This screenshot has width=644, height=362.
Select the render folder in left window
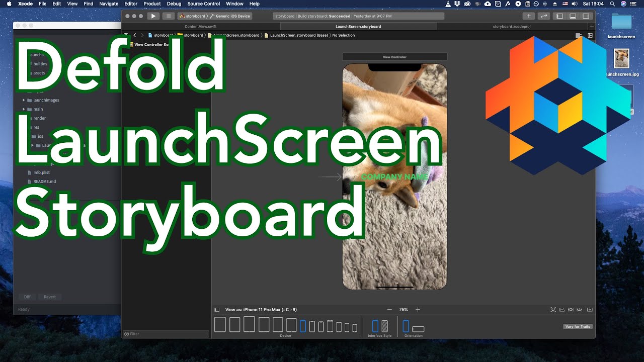point(39,118)
